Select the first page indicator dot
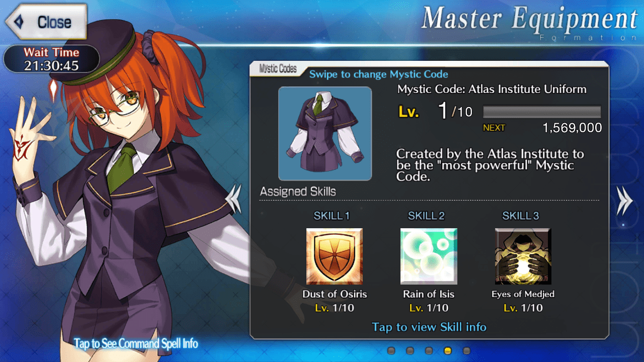Viewport: 644px width, 362px height. 391,350
